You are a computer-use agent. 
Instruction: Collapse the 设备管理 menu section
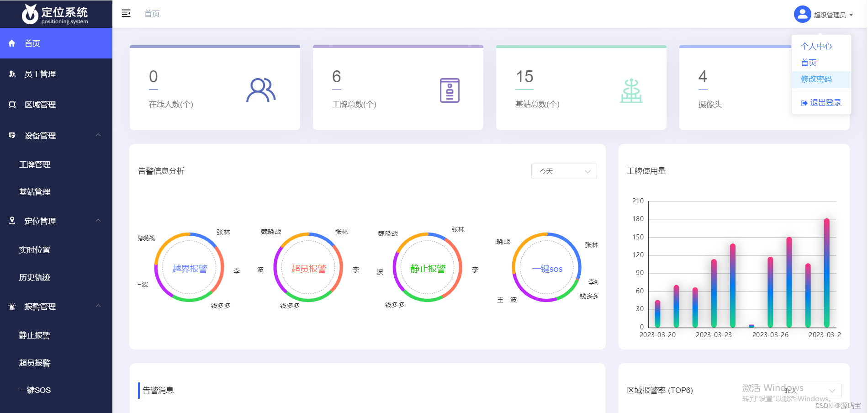pos(98,135)
